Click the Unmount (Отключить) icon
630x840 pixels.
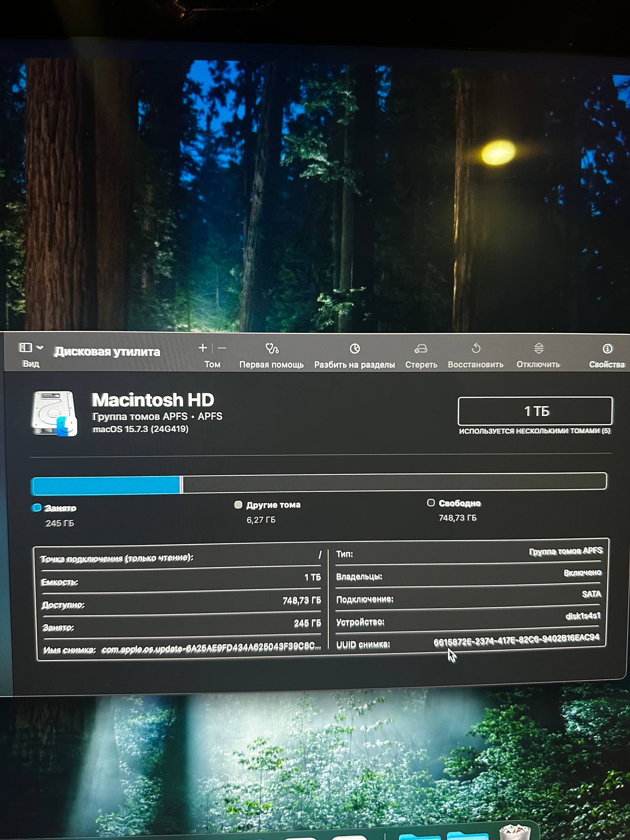click(x=538, y=348)
